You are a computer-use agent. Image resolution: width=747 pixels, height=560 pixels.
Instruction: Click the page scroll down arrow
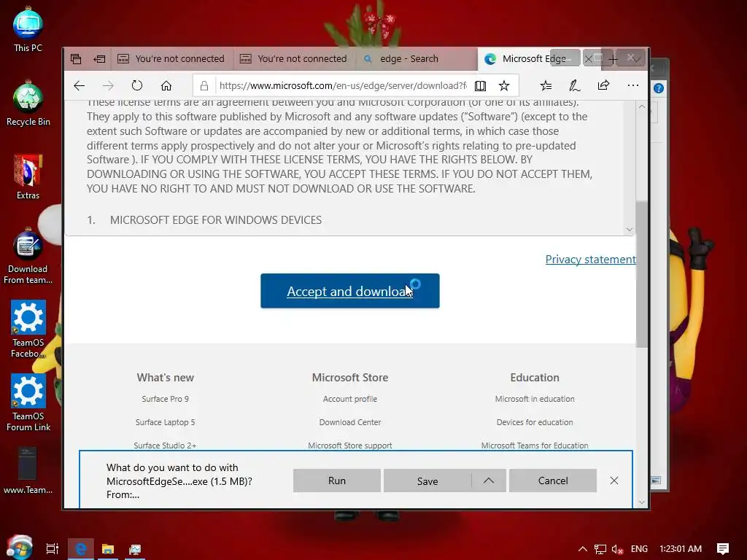pos(642,502)
